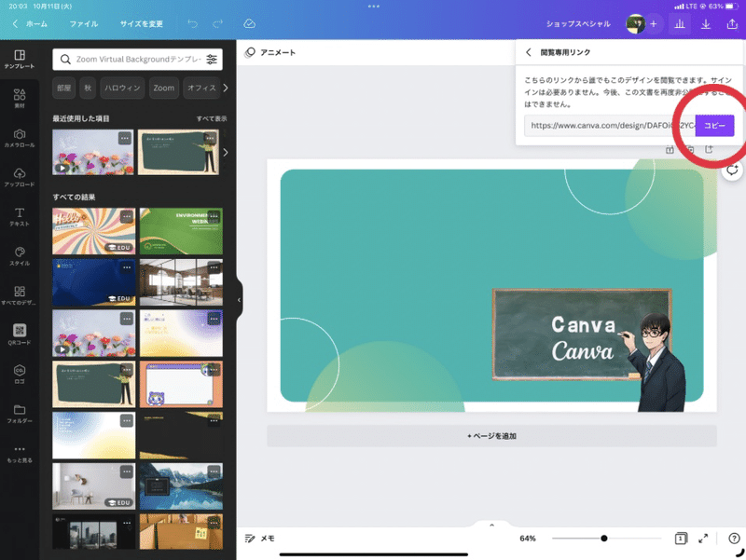Open the メモ notes button
746x560 pixels.
point(260,539)
